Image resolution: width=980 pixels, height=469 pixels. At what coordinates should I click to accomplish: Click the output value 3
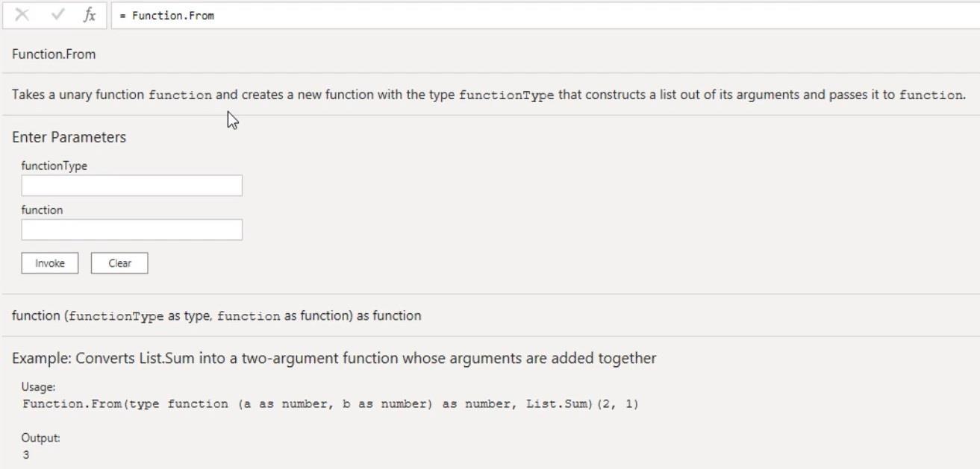[26, 455]
